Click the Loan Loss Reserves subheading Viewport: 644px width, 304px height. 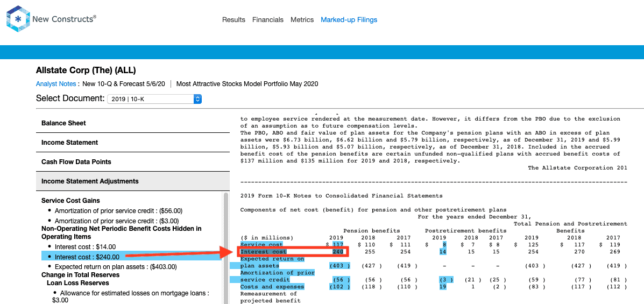pos(78,283)
